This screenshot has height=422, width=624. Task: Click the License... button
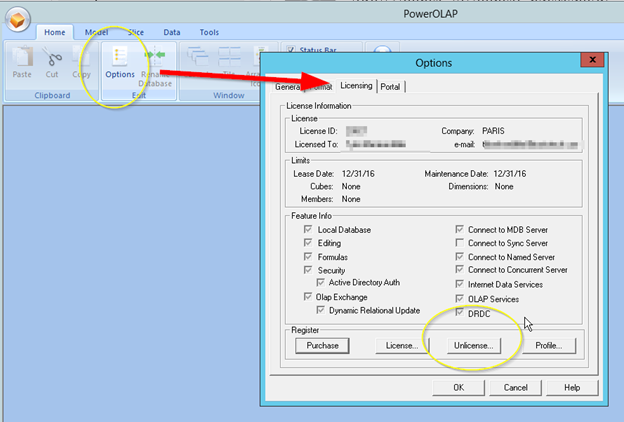402,346
